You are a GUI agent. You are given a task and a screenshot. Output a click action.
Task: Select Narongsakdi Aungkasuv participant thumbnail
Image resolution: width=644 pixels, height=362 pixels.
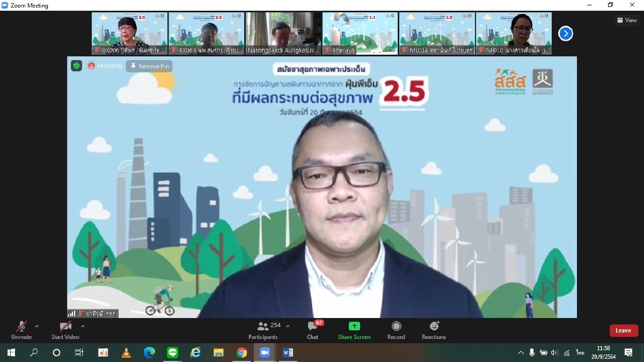[x=283, y=33]
